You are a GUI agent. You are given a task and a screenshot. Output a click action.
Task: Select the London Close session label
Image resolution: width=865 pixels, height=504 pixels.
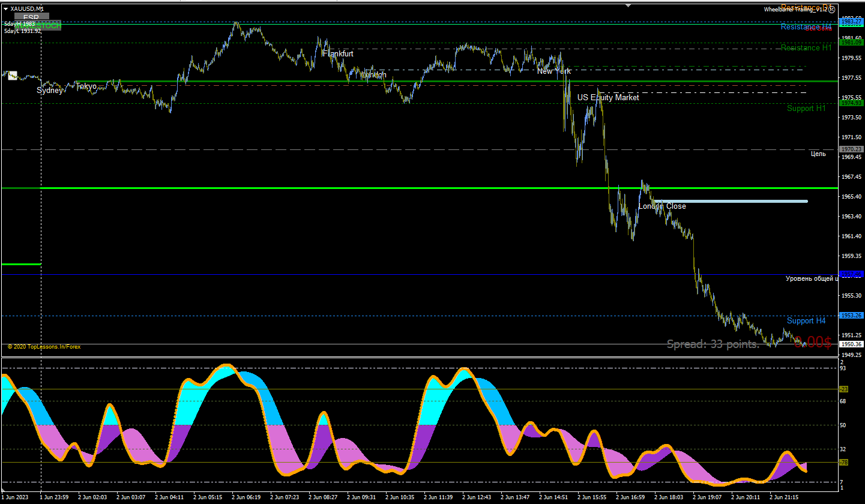click(662, 206)
